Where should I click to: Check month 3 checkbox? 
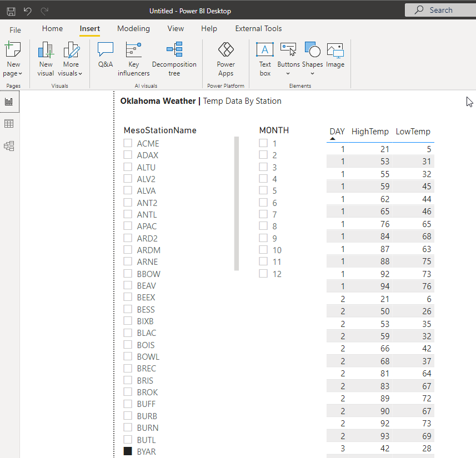263,167
